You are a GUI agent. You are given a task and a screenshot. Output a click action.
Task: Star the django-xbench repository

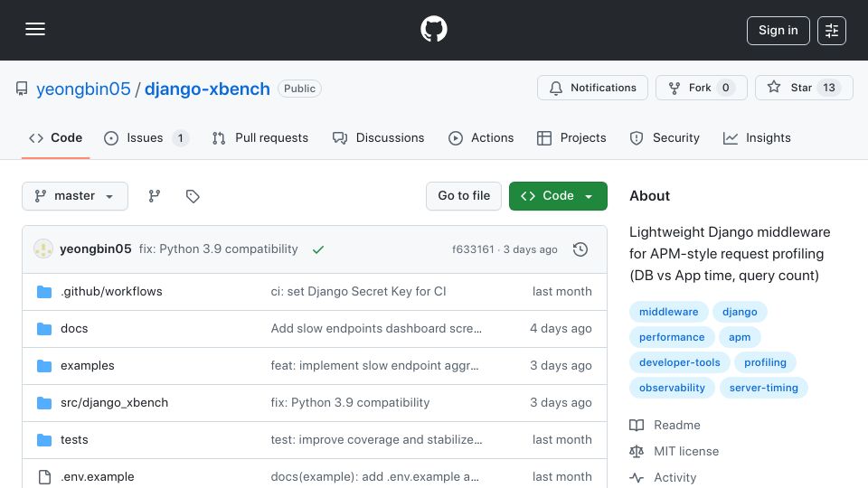804,88
